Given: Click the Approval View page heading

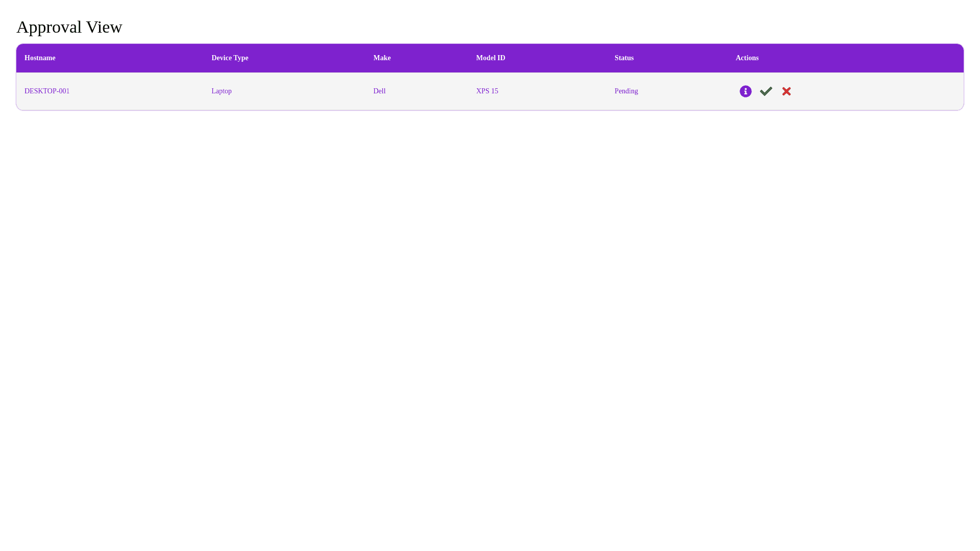Looking at the screenshot, I should [x=69, y=27].
